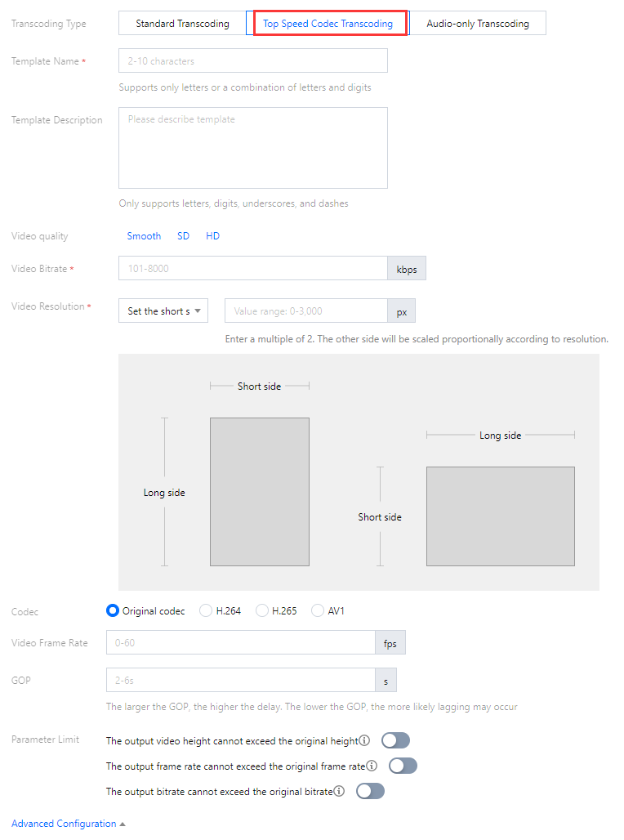Enable output frame rate limit switch
This screenshot has height=840, width=624.
403,766
